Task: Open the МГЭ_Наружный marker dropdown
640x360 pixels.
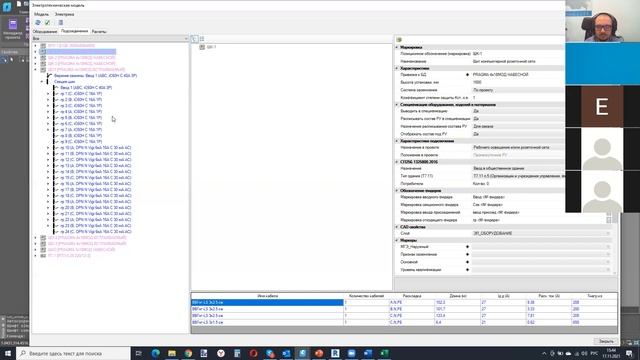Action: (x=608, y=247)
